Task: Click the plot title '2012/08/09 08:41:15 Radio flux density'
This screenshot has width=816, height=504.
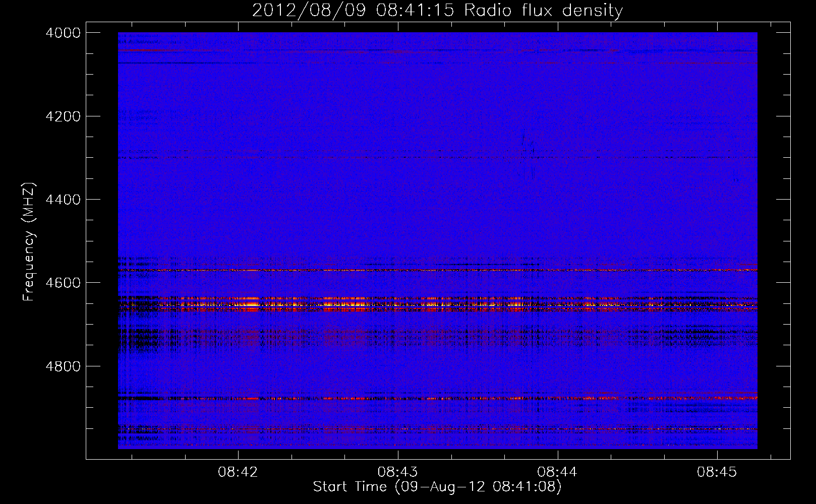Action: click(437, 10)
